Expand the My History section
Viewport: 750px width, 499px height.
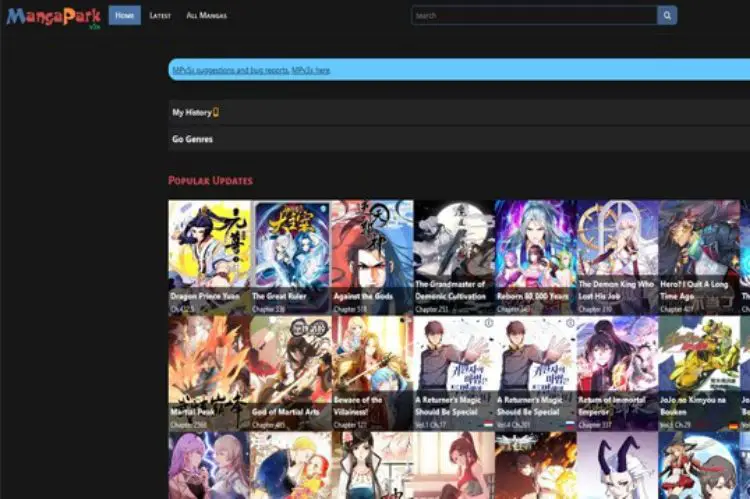coord(459,112)
